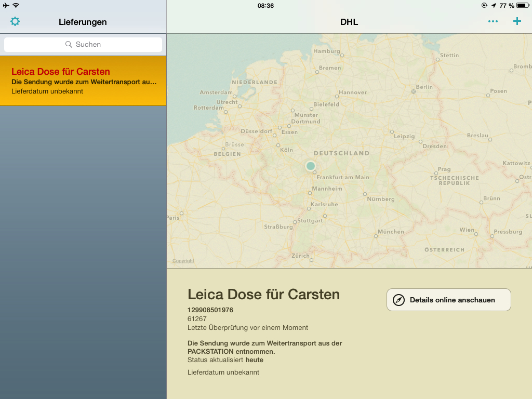Screen dimensions: 532x399
Task: Click Details online anschauen button
Action: tap(448, 300)
